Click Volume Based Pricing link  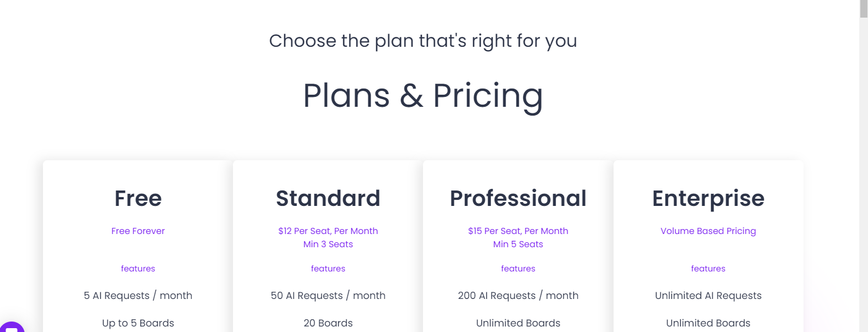708,231
